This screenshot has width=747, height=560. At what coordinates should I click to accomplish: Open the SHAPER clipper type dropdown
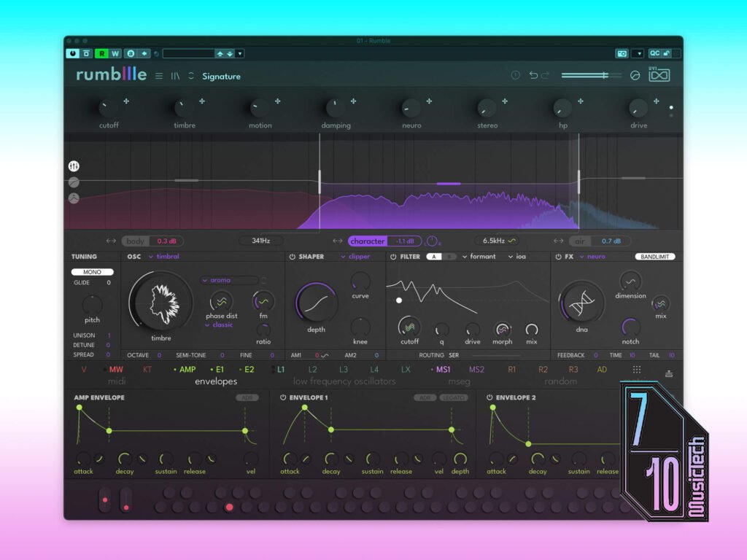355,256
